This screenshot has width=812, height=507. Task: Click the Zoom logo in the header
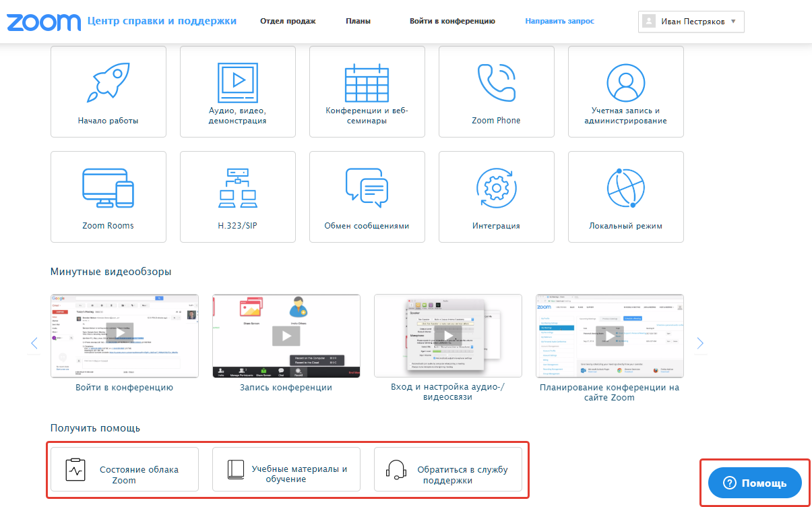coord(42,22)
